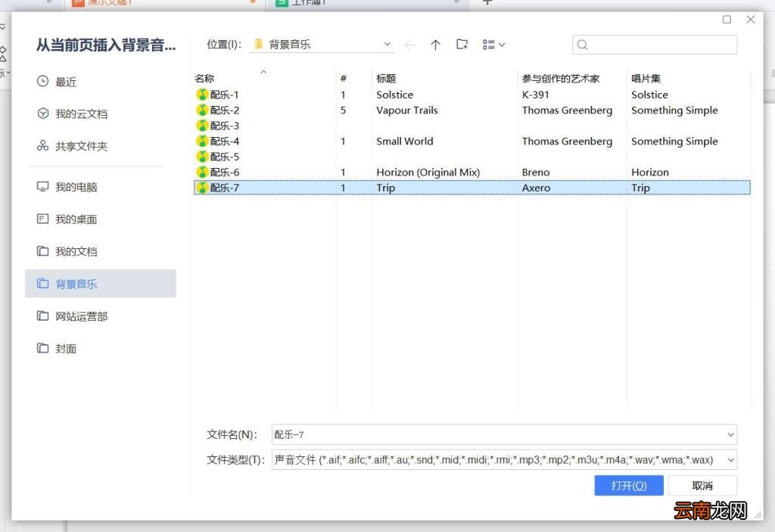Click the back arrow navigation button
The width and height of the screenshot is (775, 532).
tap(409, 45)
